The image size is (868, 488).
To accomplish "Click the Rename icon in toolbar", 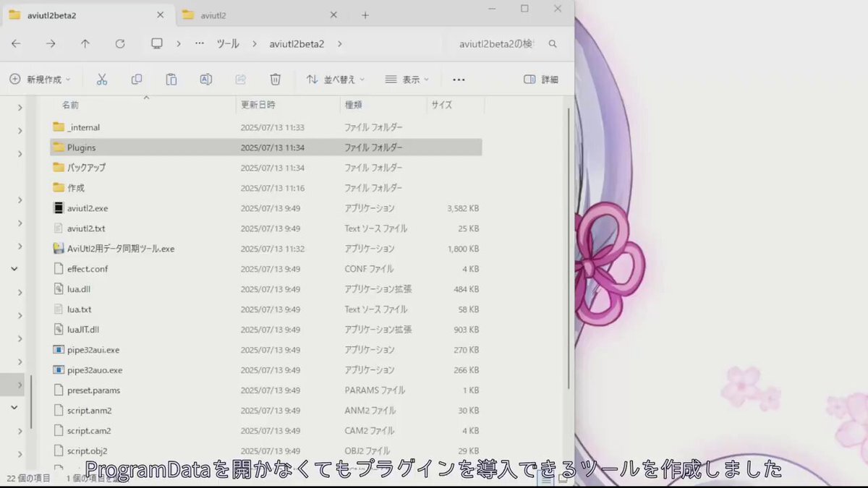I will pos(206,80).
